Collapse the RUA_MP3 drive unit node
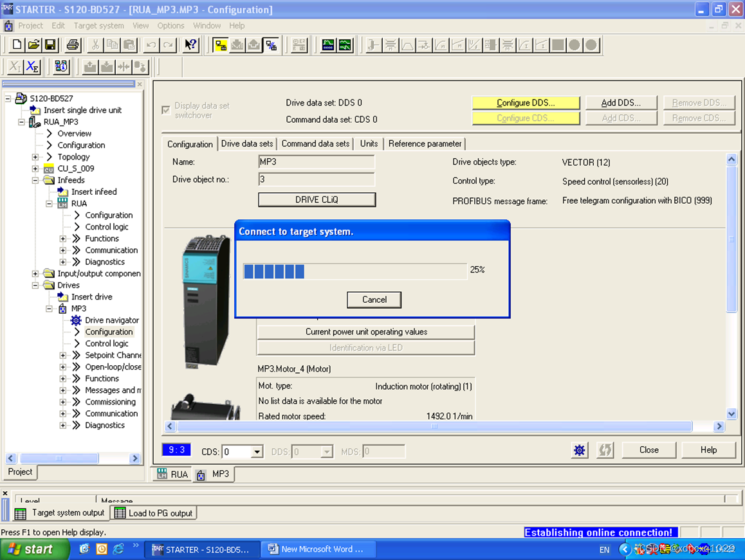Image resolution: width=745 pixels, height=560 pixels. point(21,122)
